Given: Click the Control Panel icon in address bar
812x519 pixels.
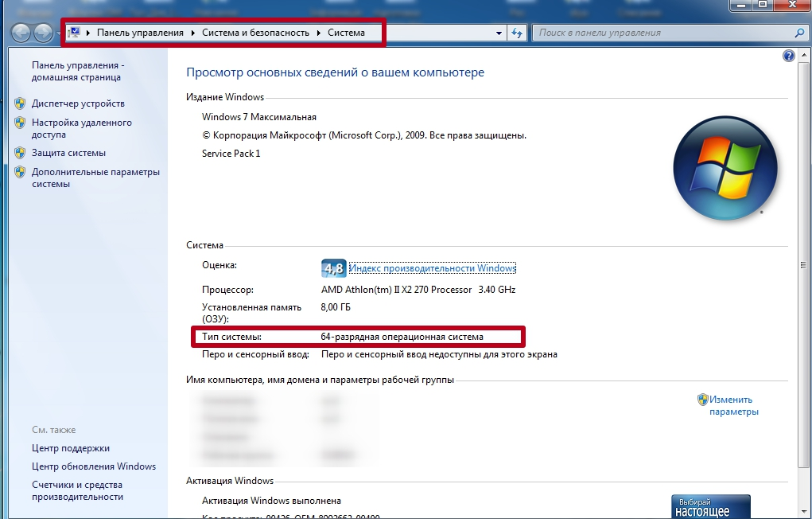Looking at the screenshot, I should (x=75, y=33).
